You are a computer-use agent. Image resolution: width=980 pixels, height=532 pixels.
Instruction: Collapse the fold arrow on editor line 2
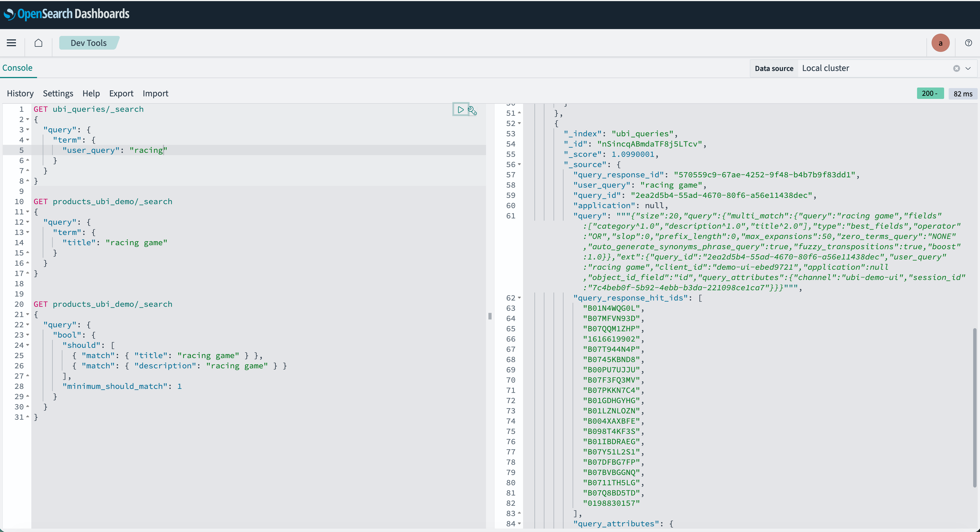click(28, 119)
